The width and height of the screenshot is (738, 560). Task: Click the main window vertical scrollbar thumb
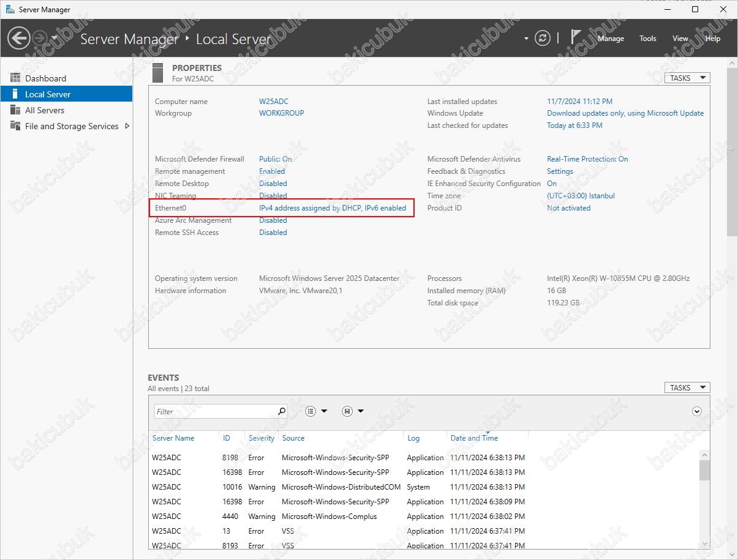[732, 152]
